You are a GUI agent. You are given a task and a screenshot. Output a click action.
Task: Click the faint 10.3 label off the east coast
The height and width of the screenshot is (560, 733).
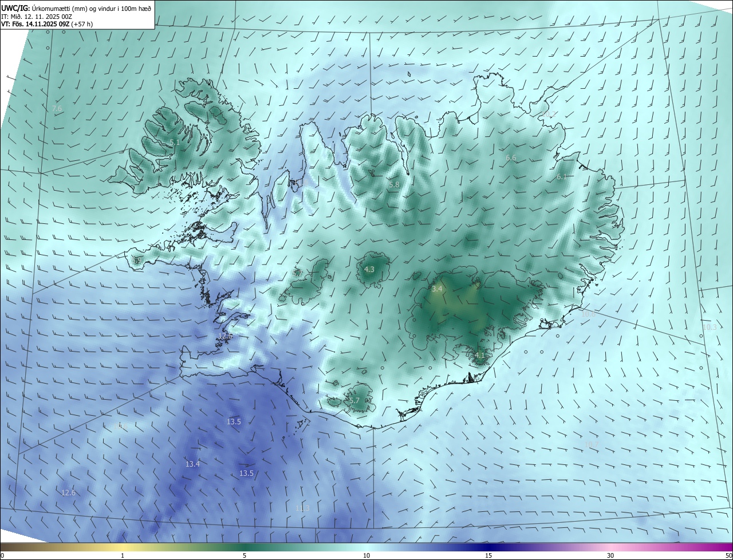pos(709,327)
